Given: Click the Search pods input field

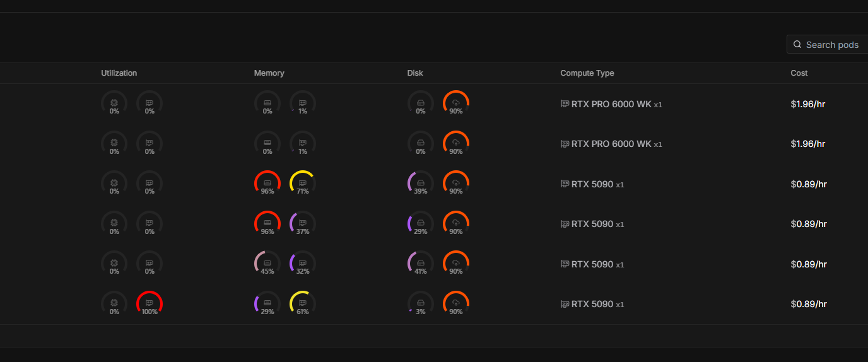Looking at the screenshot, I should [x=827, y=45].
